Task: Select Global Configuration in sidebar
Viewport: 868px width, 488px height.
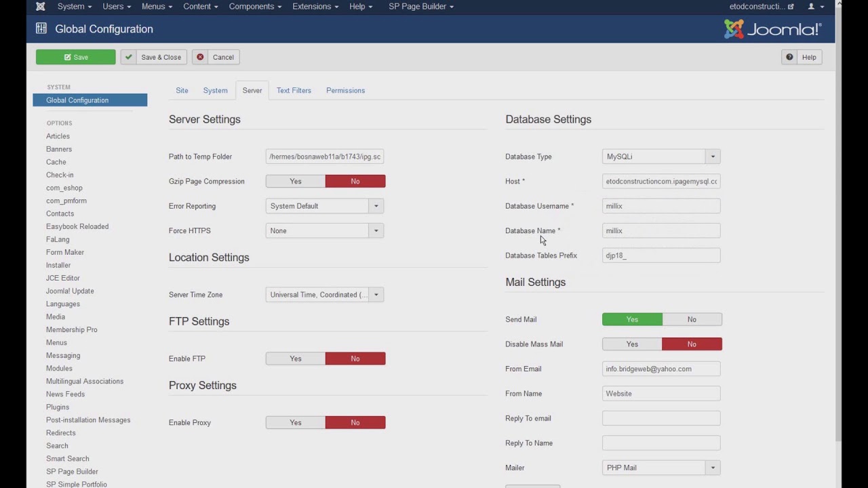Action: [x=90, y=100]
